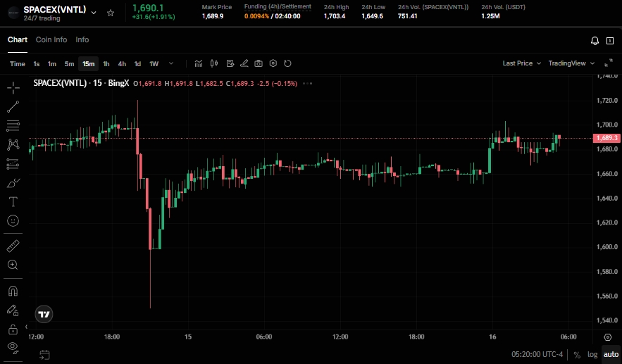The image size is (622, 364).
Task: Expand the Last Price dropdown
Action: 521,63
